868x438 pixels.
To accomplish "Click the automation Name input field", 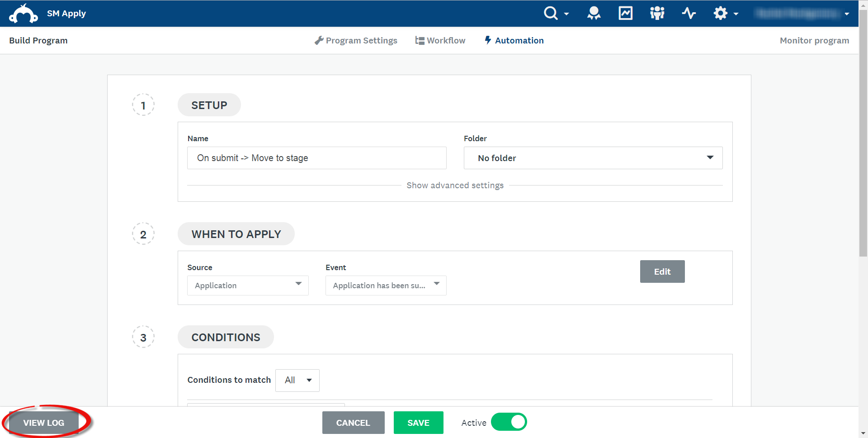I will (x=316, y=158).
